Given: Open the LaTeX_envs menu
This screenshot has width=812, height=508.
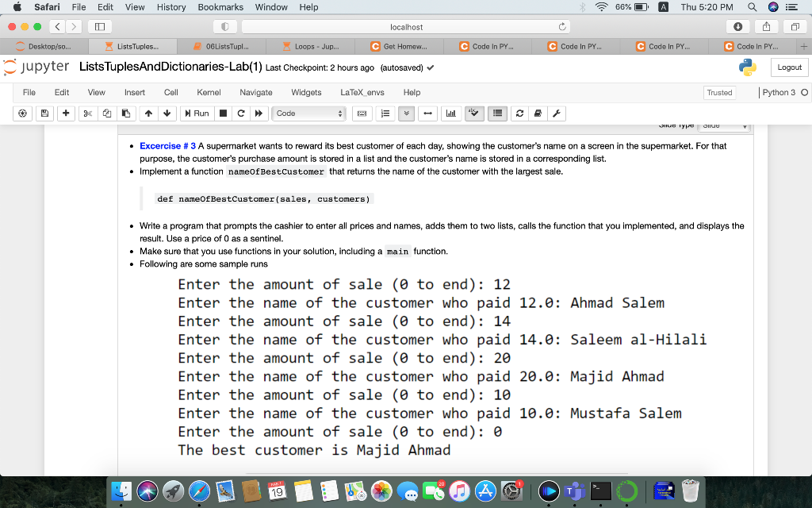Looking at the screenshot, I should (x=362, y=92).
